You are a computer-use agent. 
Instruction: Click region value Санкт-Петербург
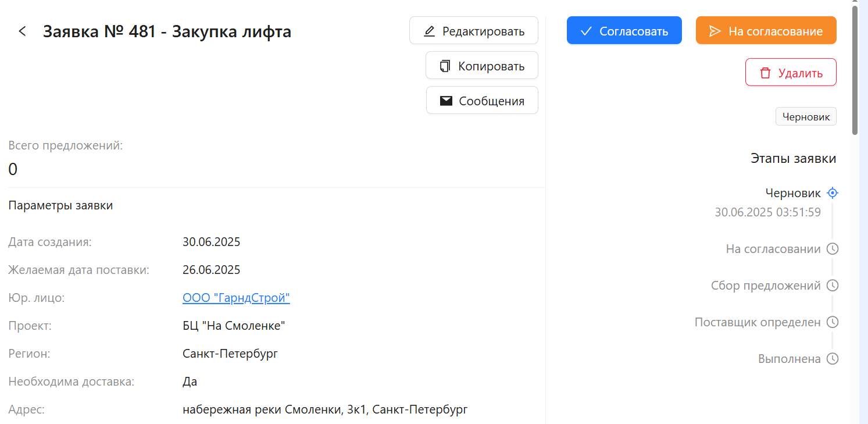(230, 354)
